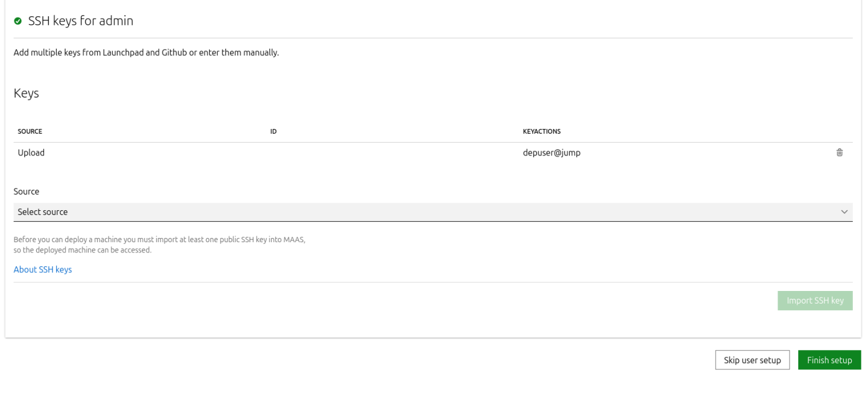The width and height of the screenshot is (868, 400).
Task: Select the Upload key row
Action: [x=31, y=152]
